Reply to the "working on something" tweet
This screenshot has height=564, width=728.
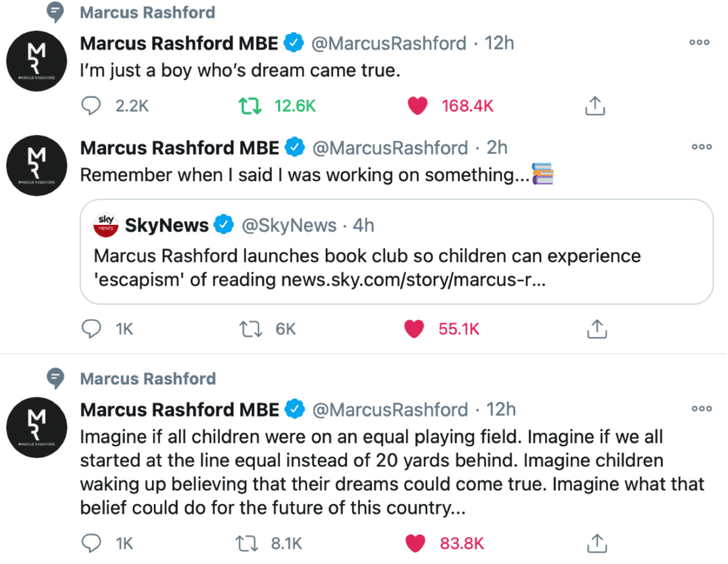point(93,329)
